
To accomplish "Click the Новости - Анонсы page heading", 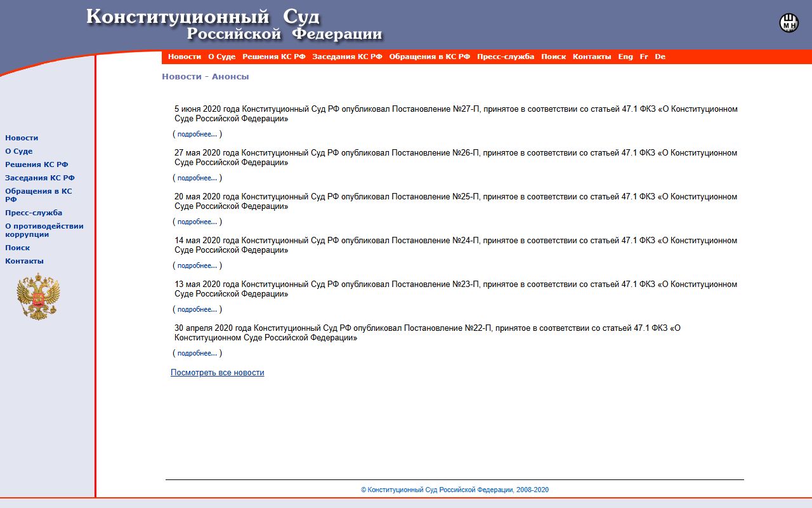I will point(206,77).
